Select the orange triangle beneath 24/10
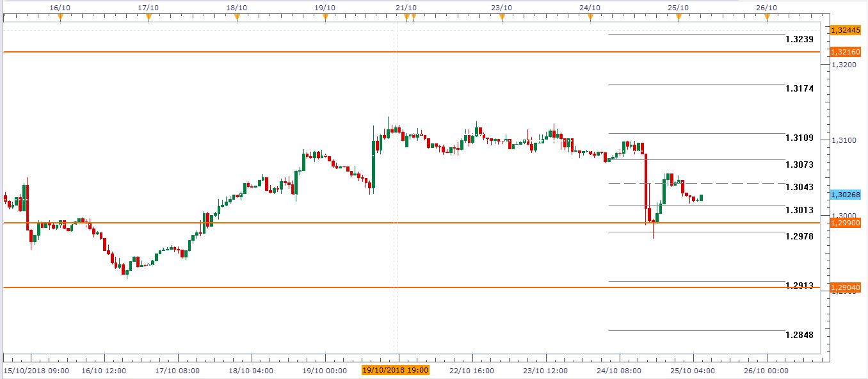 [x=590, y=18]
